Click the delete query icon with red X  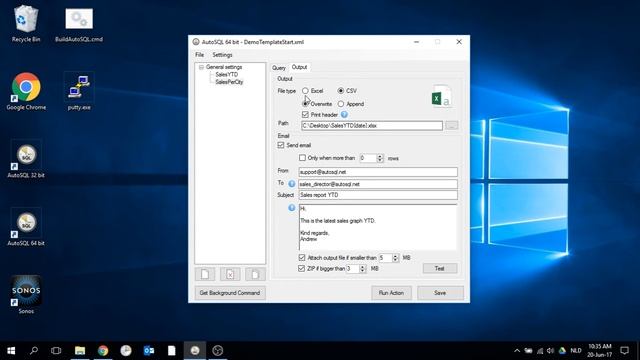coord(230,274)
